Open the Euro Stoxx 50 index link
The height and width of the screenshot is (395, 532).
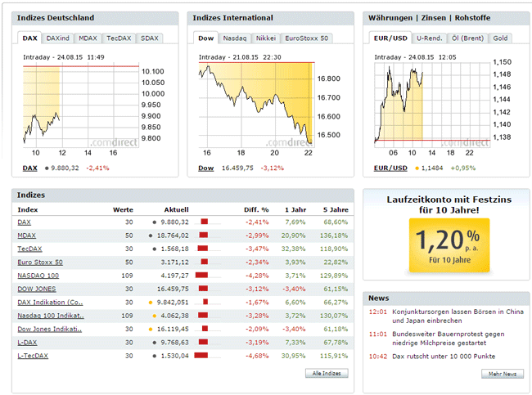pyautogui.click(x=40, y=262)
